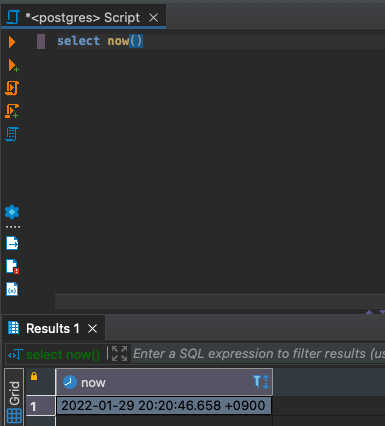This screenshot has height=426, width=385.
Task: Click the editor gutter marker beside line one
Action: pyautogui.click(x=41, y=42)
